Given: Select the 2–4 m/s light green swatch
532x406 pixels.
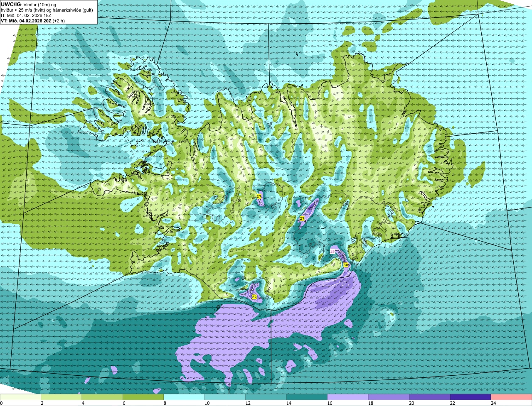Looking at the screenshot, I should click(x=62, y=397).
